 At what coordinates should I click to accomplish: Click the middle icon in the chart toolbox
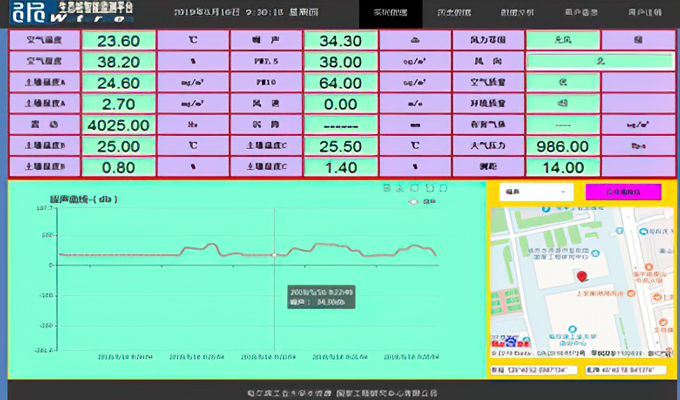(415, 188)
